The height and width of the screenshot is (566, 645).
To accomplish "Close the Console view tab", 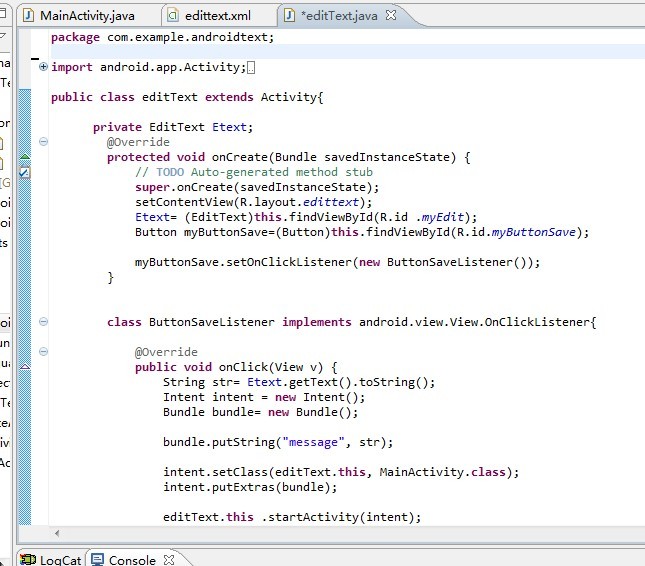I will pos(169,560).
